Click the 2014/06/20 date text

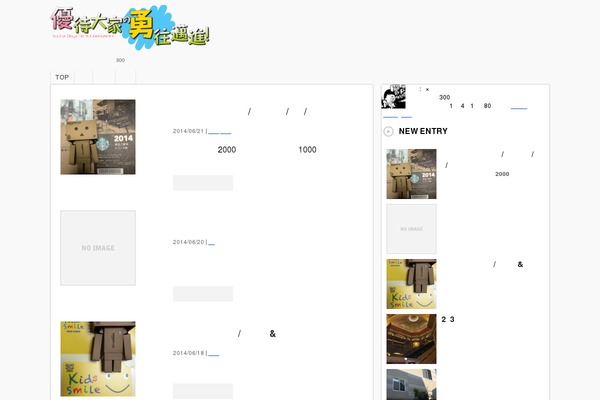coord(188,242)
